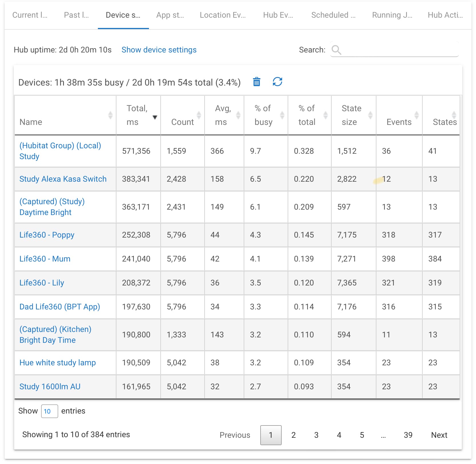This screenshot has width=476, height=464.
Task: Toggle Total ms descending sort arrow
Action: [x=155, y=117]
